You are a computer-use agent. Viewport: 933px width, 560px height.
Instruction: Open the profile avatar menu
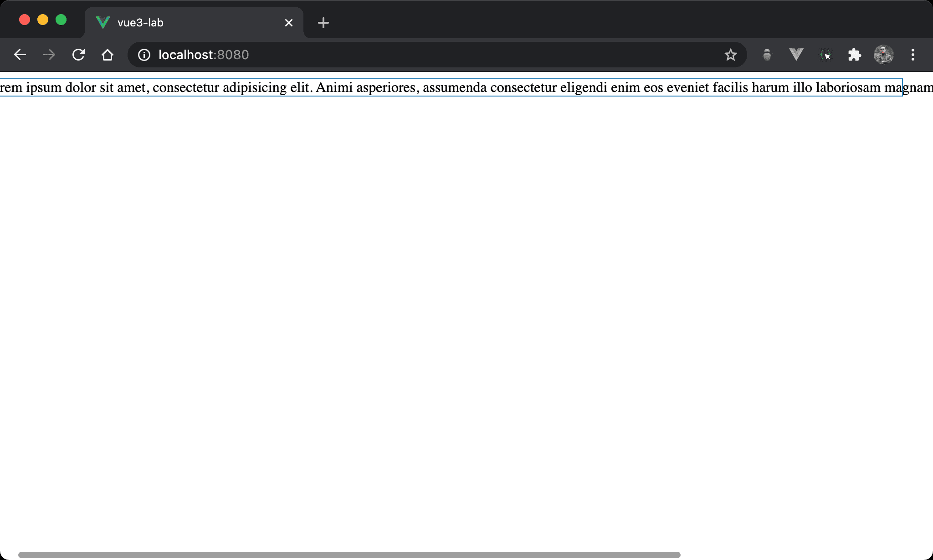883,55
